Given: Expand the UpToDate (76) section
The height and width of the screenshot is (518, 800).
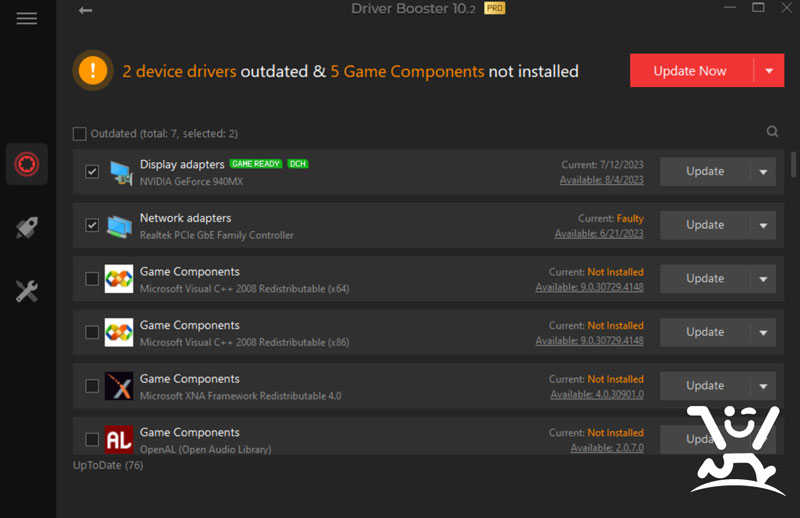Looking at the screenshot, I should click(x=108, y=465).
